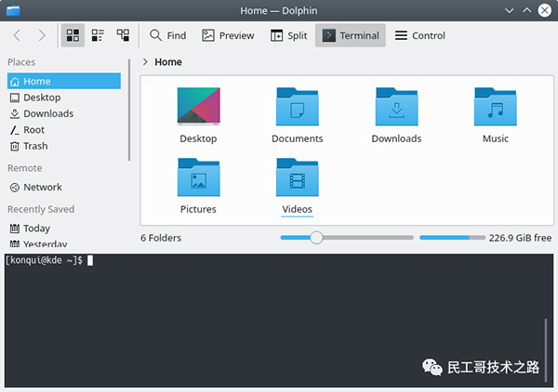The image size is (558, 392).
Task: Select the Music folder icon
Action: tap(496, 107)
